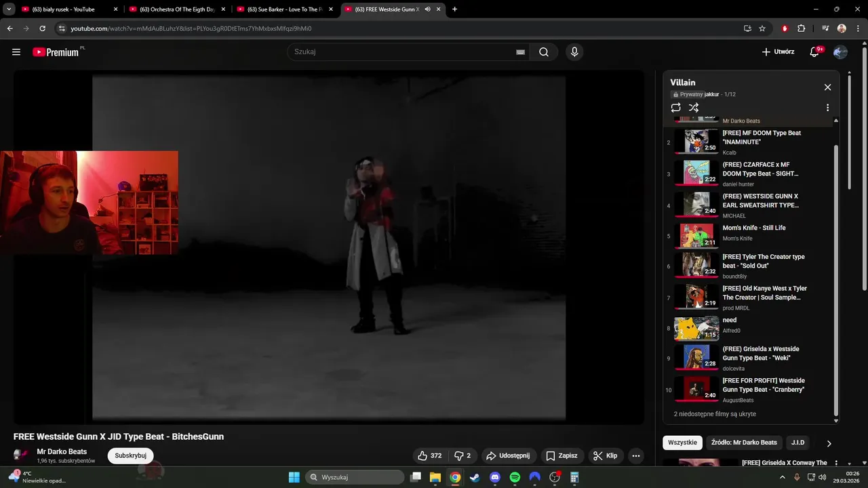868x488 pixels.
Task: Open more actions three-dot button under video
Action: (x=635, y=455)
